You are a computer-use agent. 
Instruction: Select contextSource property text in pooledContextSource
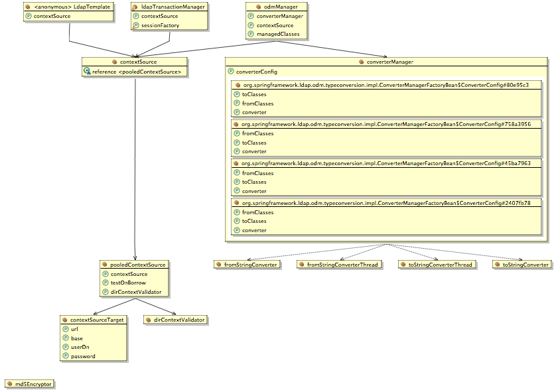coord(129,274)
